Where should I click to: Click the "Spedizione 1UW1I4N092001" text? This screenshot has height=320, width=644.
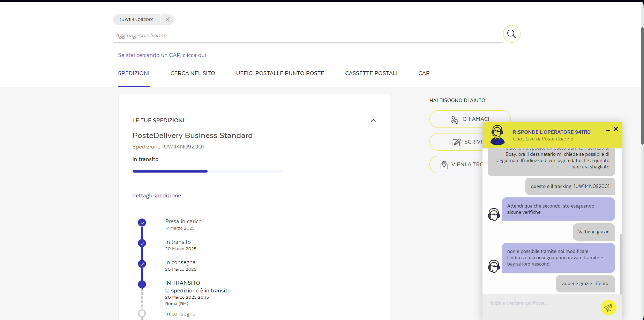[x=168, y=147]
